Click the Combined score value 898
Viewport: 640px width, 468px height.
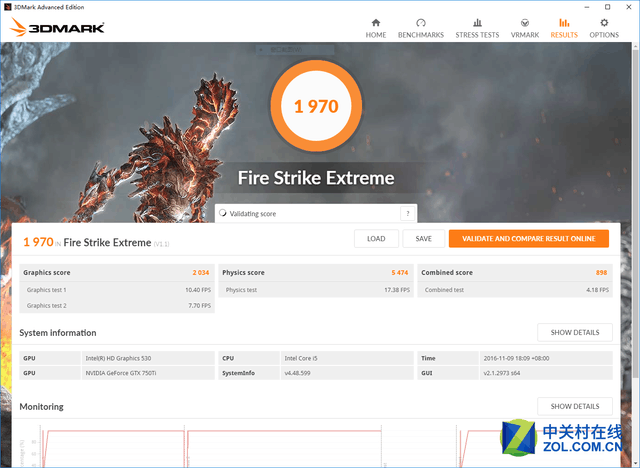click(x=601, y=273)
